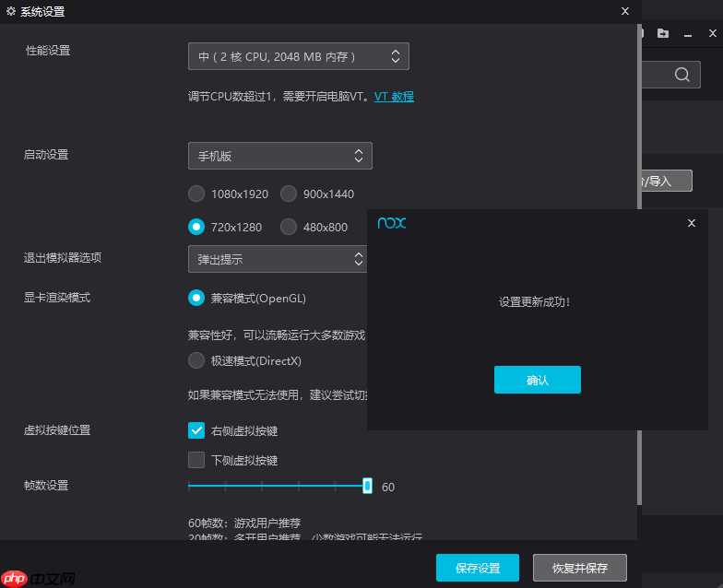
Task: Open the 弹出提示 exit option dropdown
Action: click(x=278, y=259)
